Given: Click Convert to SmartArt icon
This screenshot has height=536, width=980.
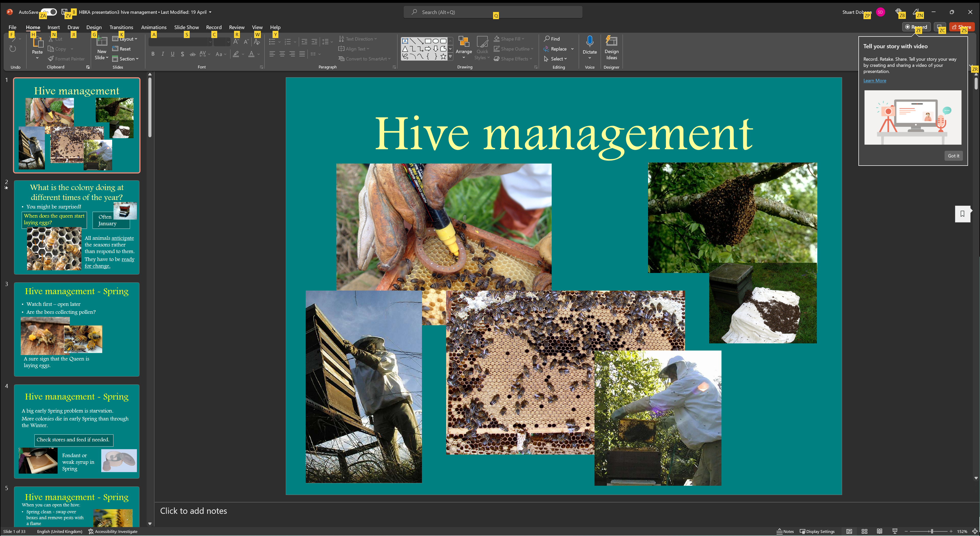Looking at the screenshot, I should (x=341, y=59).
